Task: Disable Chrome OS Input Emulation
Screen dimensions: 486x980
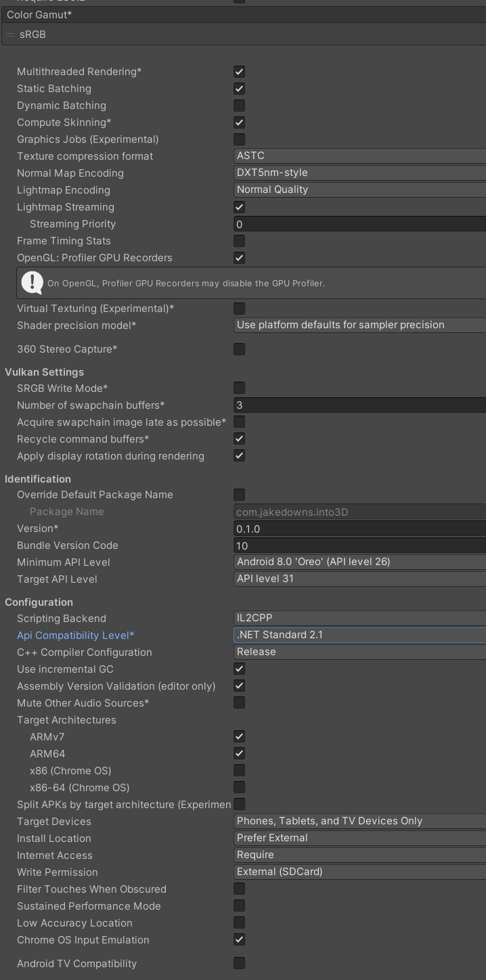Action: 239,939
